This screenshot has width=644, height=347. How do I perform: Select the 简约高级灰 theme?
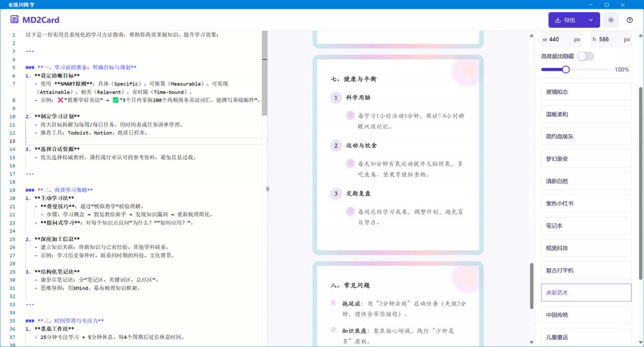(x=586, y=136)
